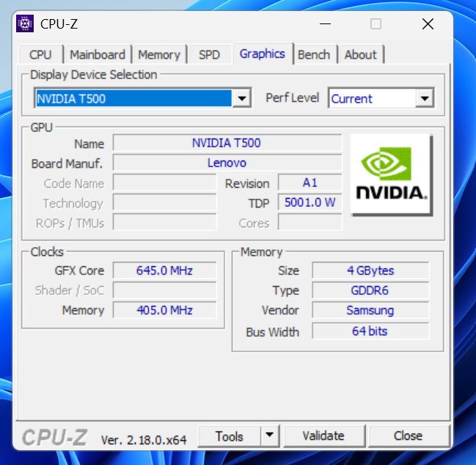Viewport: 476px width, 465px height.
Task: Switch to the CPU tab
Action: coord(40,54)
